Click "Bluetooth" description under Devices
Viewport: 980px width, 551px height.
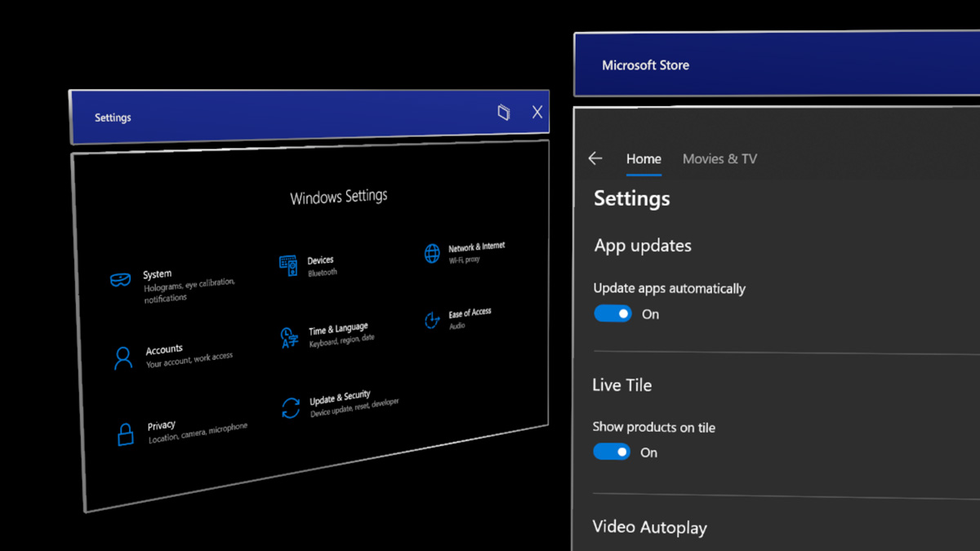(x=322, y=273)
